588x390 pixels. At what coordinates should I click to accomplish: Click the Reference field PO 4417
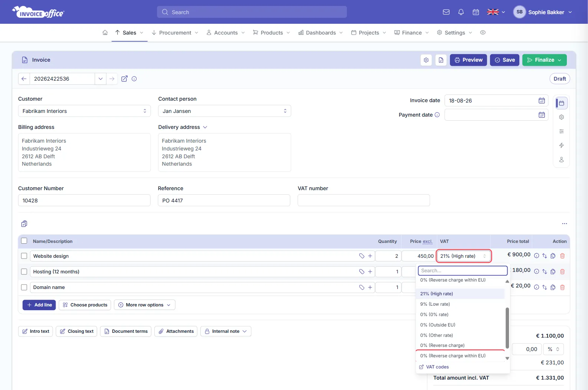(x=224, y=201)
